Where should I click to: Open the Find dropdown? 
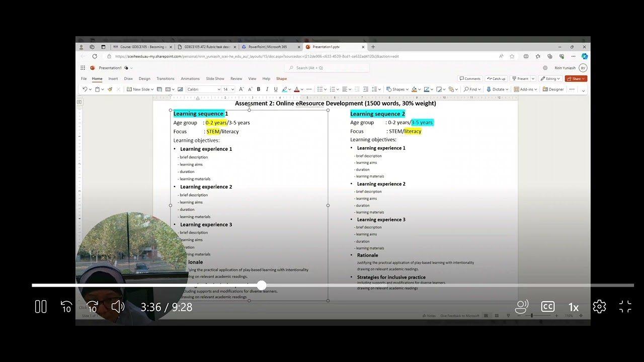click(472, 89)
